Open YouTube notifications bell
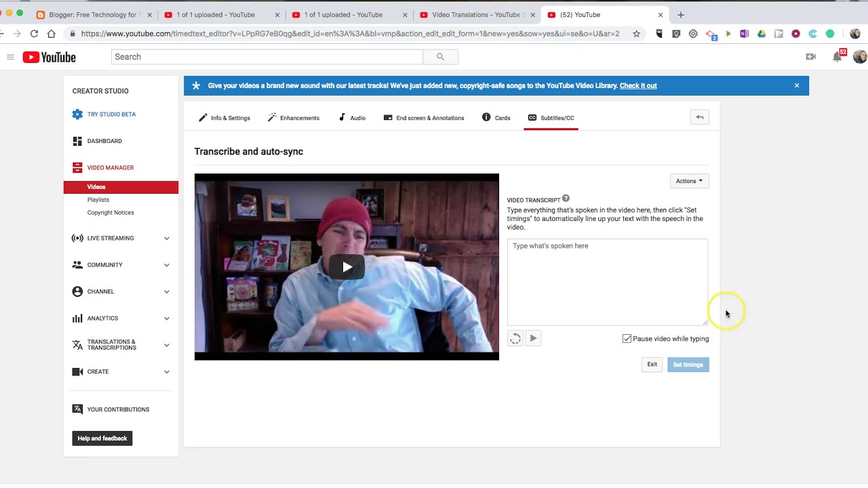The image size is (868, 488). coord(837,57)
